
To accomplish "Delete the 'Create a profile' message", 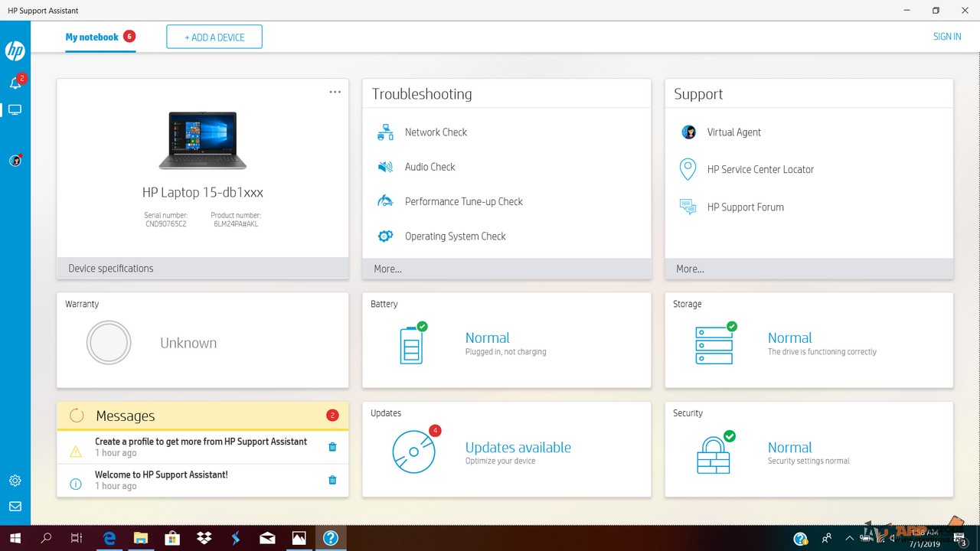I will (x=332, y=447).
